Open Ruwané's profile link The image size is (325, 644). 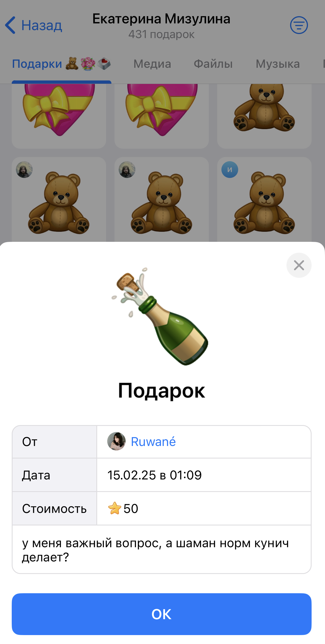coord(153,442)
